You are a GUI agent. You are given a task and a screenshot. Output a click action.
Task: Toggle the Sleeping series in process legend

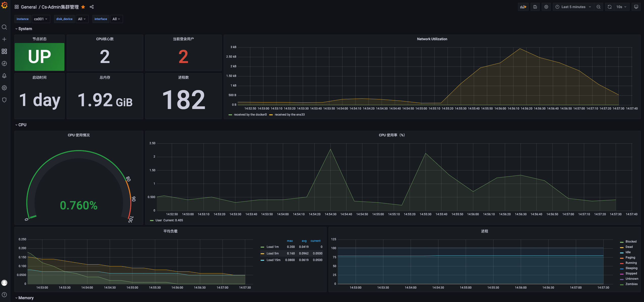coord(631,268)
